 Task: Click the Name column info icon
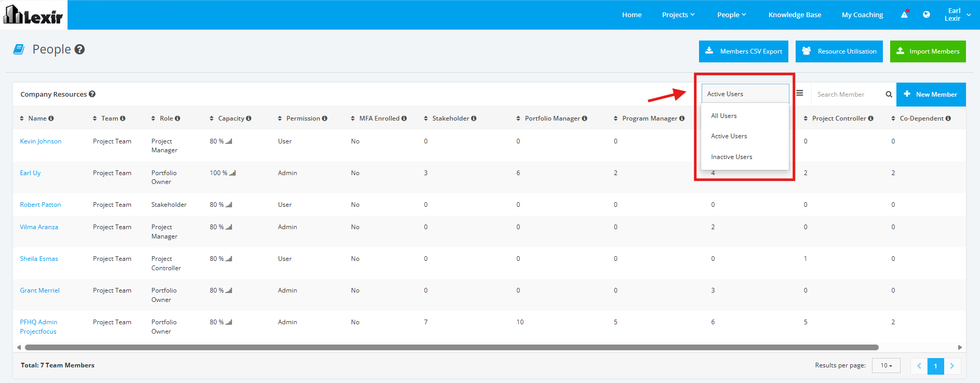(x=51, y=118)
